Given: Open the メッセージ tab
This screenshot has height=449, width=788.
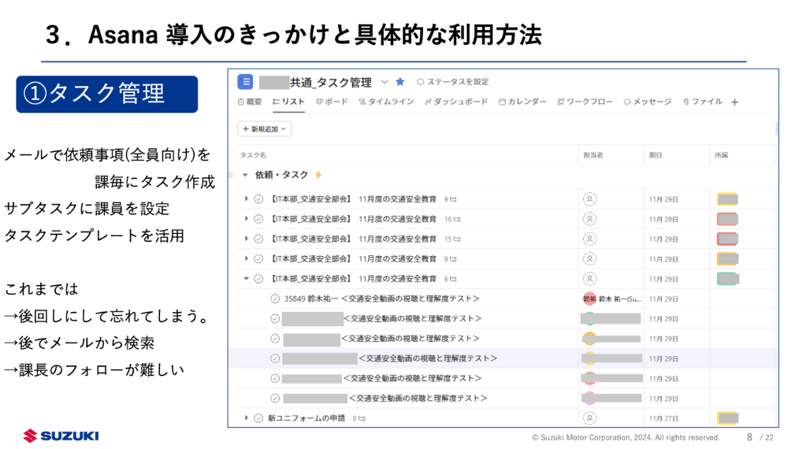Looking at the screenshot, I should (x=647, y=102).
